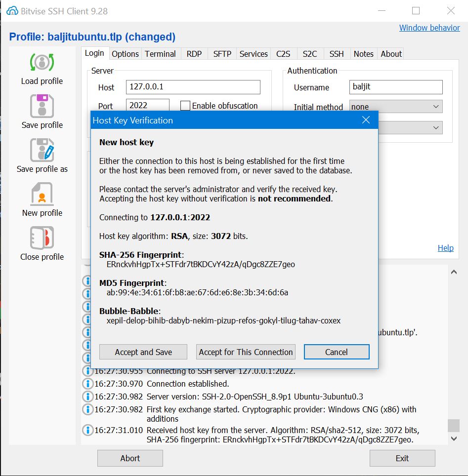Toggle the Enable obfuscation checkbox
Image resolution: width=468 pixels, height=476 pixels.
(185, 106)
